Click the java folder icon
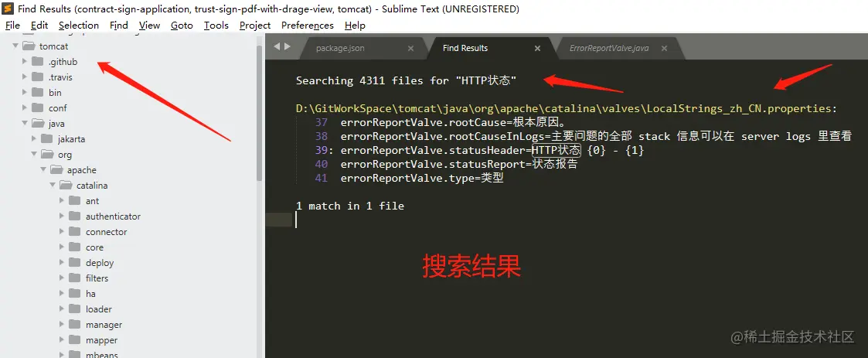The image size is (868, 358). click(x=38, y=123)
